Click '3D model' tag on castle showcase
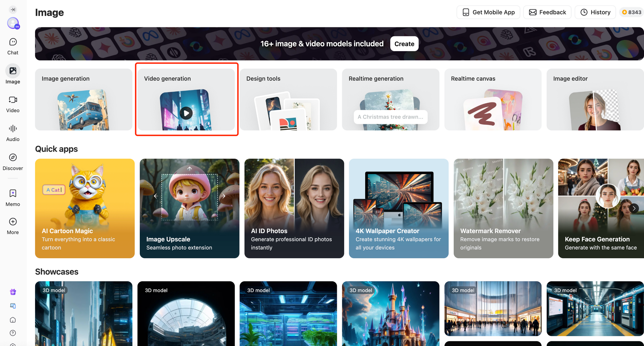 click(x=361, y=290)
